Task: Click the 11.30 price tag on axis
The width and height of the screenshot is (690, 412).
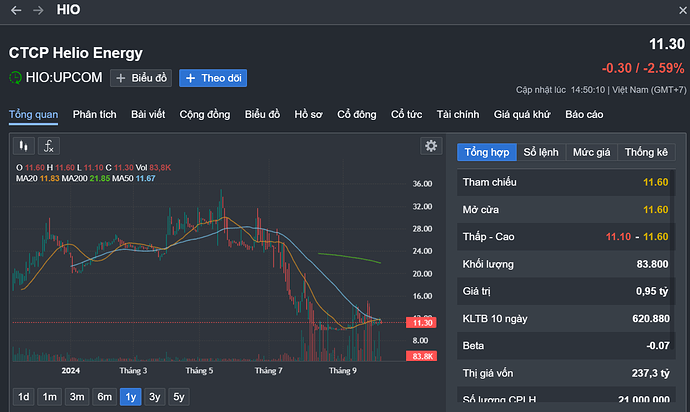Action: [422, 323]
